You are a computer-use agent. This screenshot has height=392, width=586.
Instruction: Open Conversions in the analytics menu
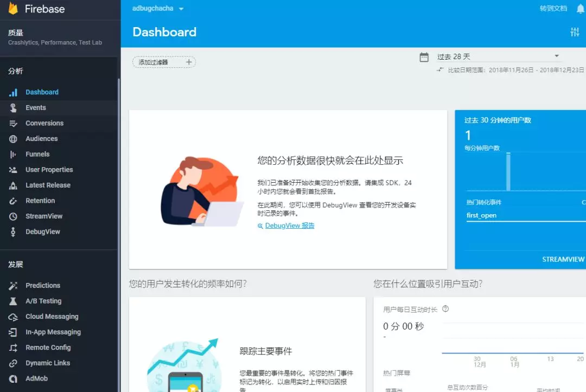click(x=44, y=123)
